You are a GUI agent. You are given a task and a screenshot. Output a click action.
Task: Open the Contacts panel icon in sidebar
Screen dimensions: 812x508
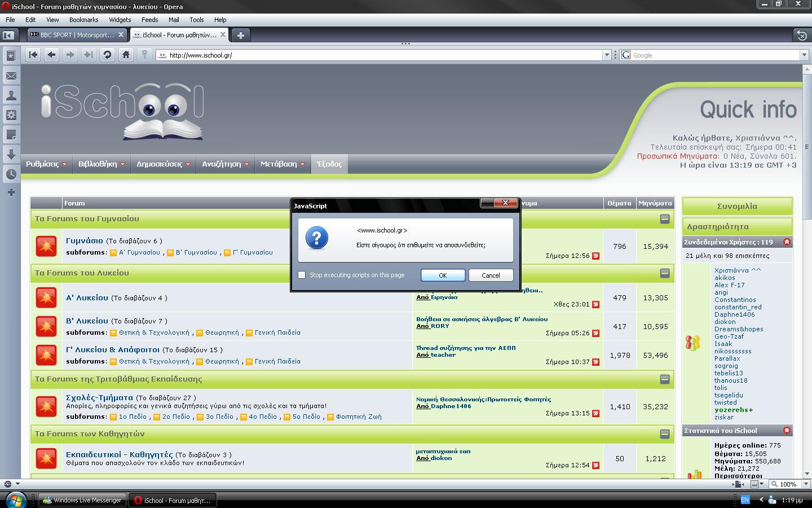tap(11, 95)
